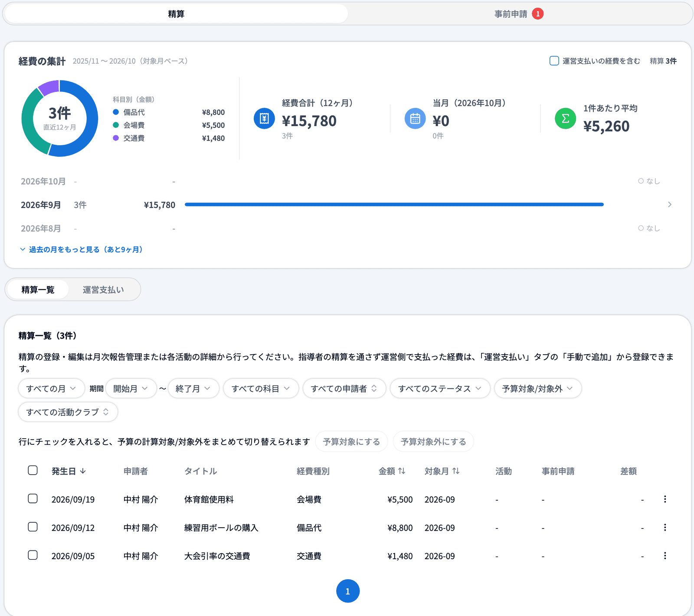Open the row menu for 体育館使用料
694x616 pixels.
pos(665,499)
